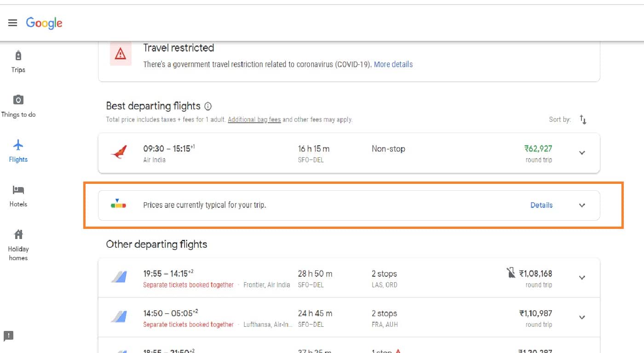
Task: Click the Air India airline logo
Action: (x=119, y=153)
